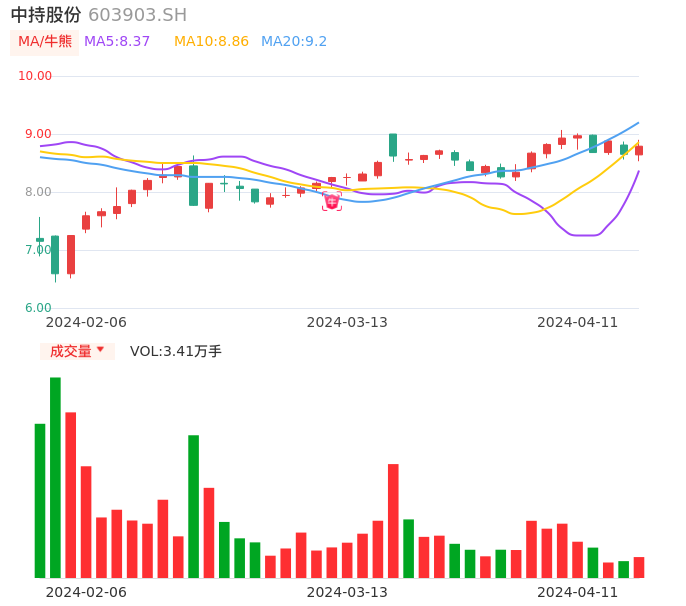
Task: Click the bull (牛) signal marker icon
Action: 332,202
